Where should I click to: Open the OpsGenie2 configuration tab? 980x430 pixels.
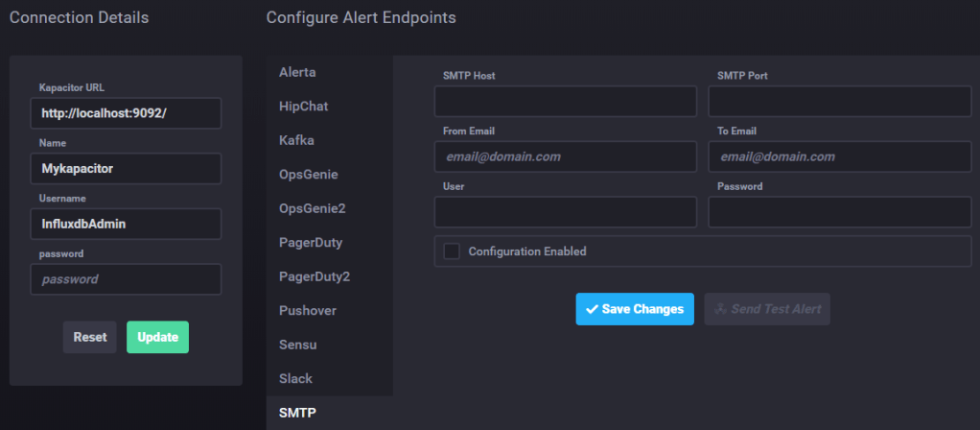pyautogui.click(x=312, y=208)
